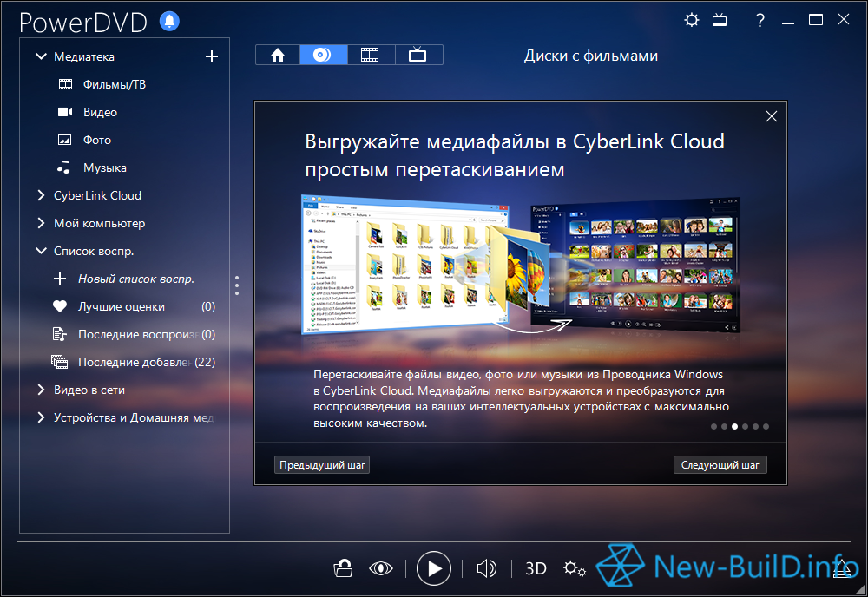Expand Видео в сети section
This screenshot has height=597, width=868.
coord(41,390)
